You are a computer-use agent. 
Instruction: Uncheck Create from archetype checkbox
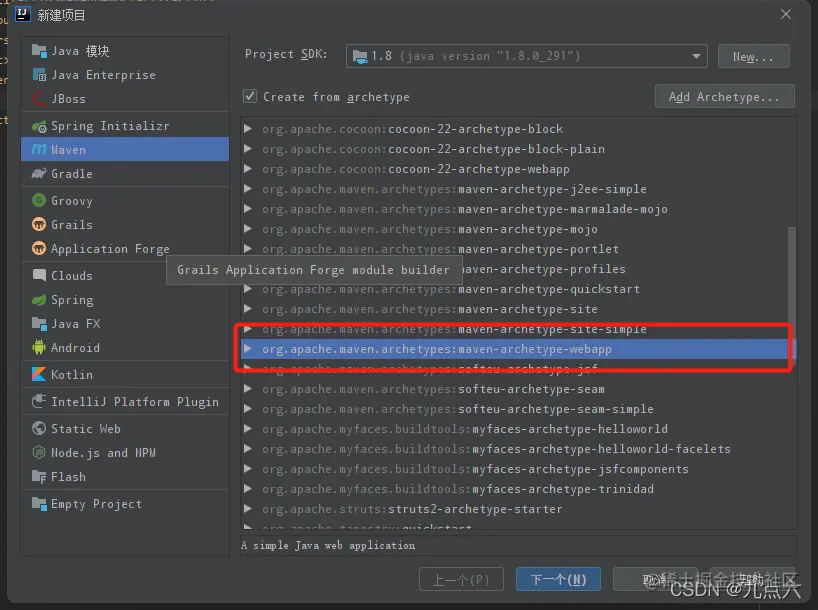[250, 97]
